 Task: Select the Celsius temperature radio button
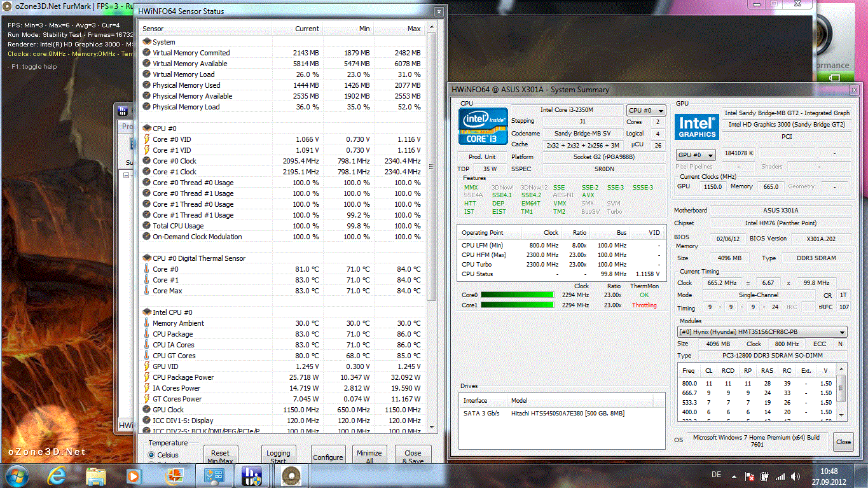tap(151, 455)
